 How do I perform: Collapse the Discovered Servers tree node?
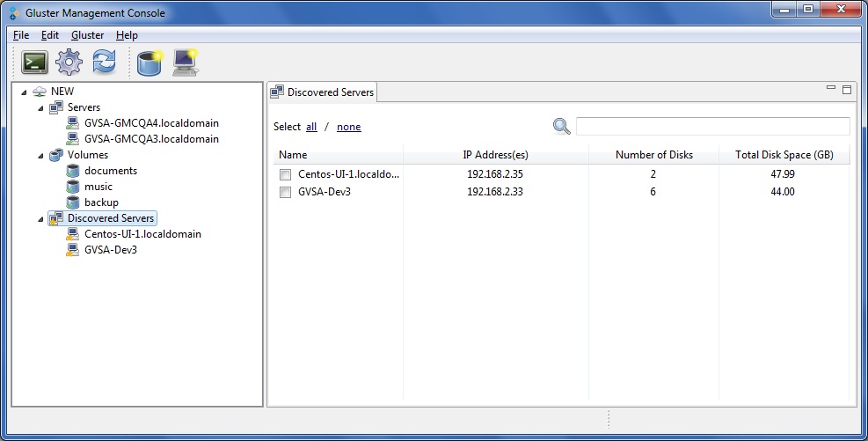(x=40, y=218)
